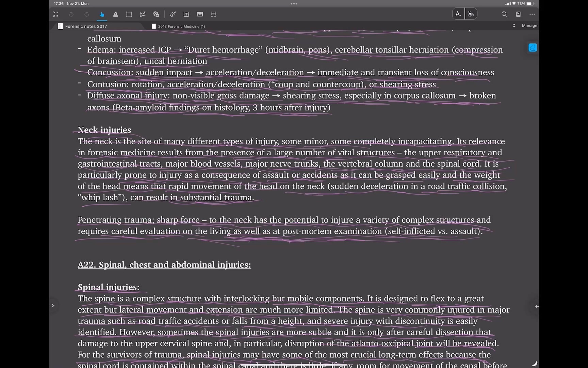Select the freehand pen drawing tool
The width and height of the screenshot is (588, 368).
tap(173, 14)
